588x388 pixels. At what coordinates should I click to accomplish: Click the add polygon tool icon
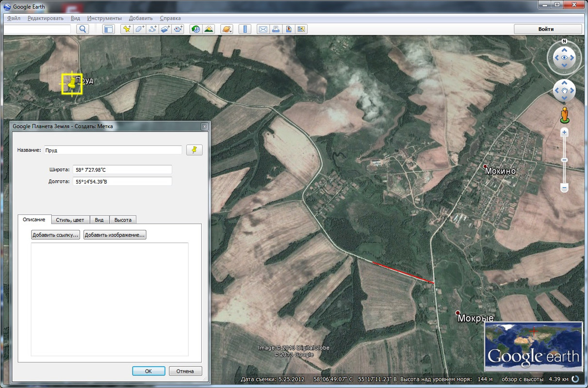140,29
